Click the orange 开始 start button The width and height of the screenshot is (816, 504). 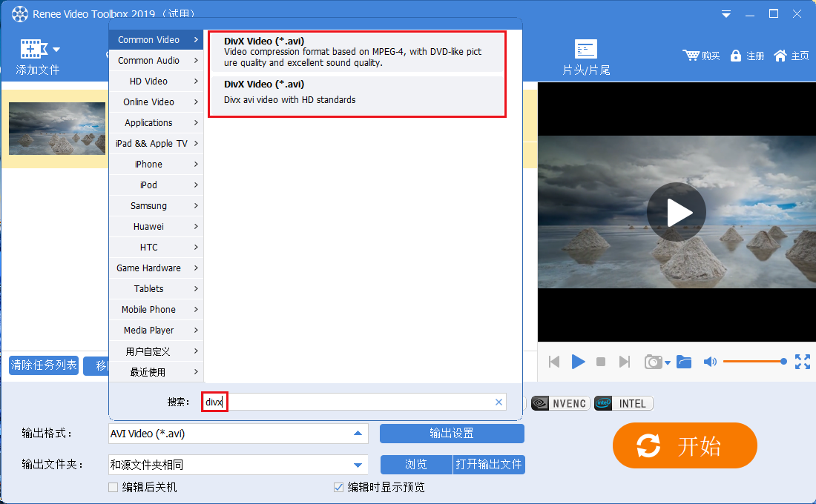(x=685, y=445)
